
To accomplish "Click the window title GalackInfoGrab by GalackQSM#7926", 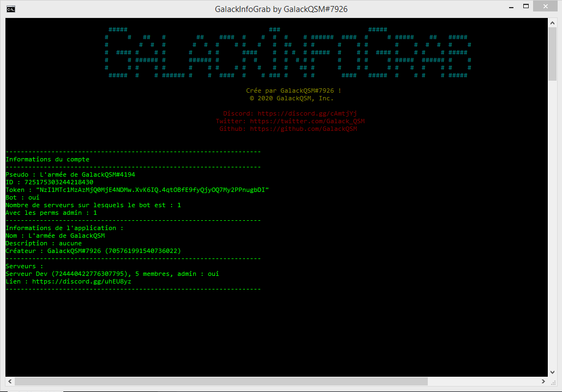I will 281,9.
